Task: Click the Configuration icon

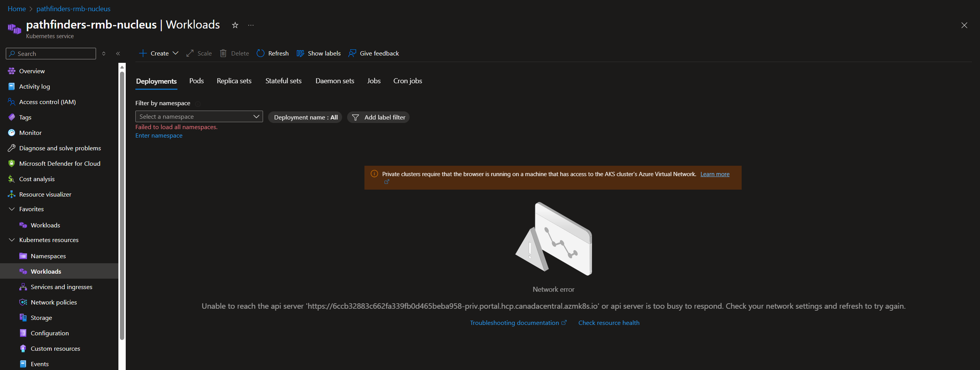Action: tap(23, 333)
